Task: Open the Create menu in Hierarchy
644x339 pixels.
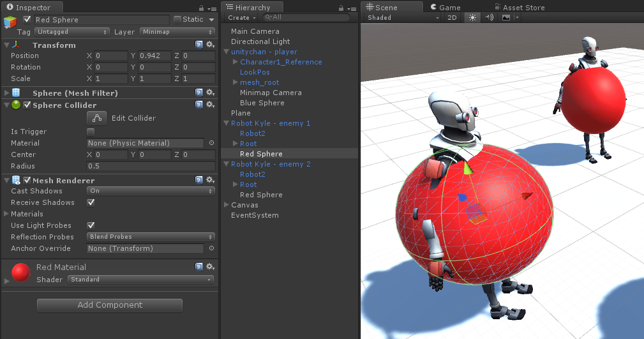Action: 241,18
